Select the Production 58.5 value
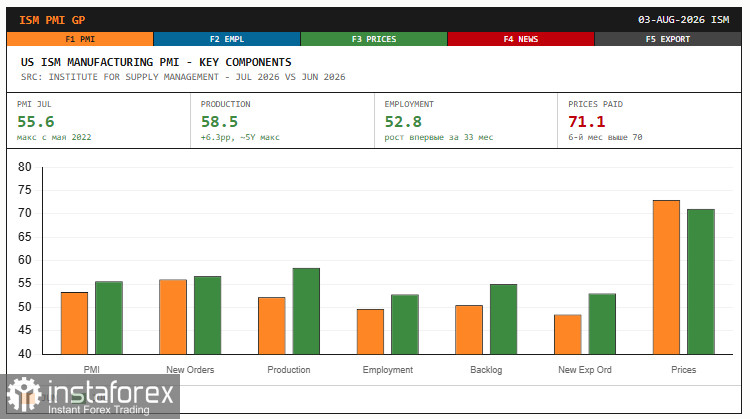The image size is (750, 419). click(x=219, y=122)
